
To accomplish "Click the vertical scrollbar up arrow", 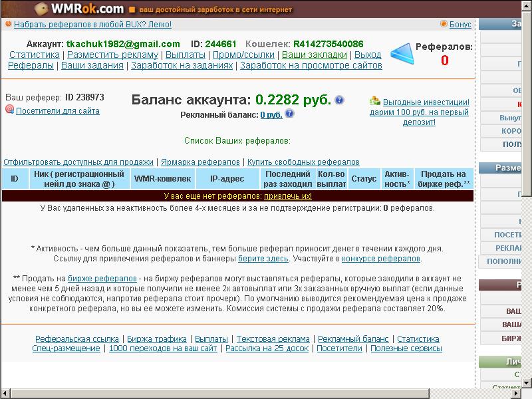I will (x=527, y=5).
